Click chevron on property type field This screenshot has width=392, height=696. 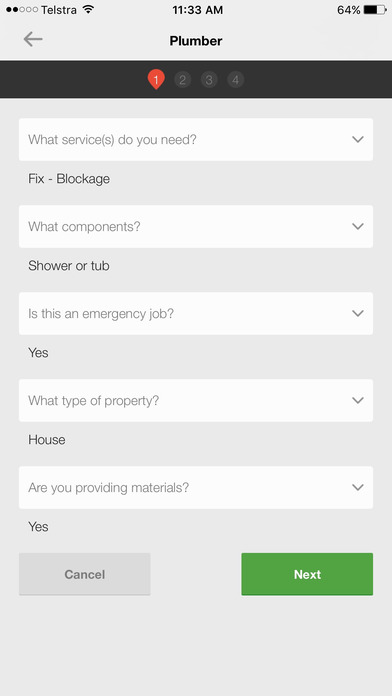(358, 400)
